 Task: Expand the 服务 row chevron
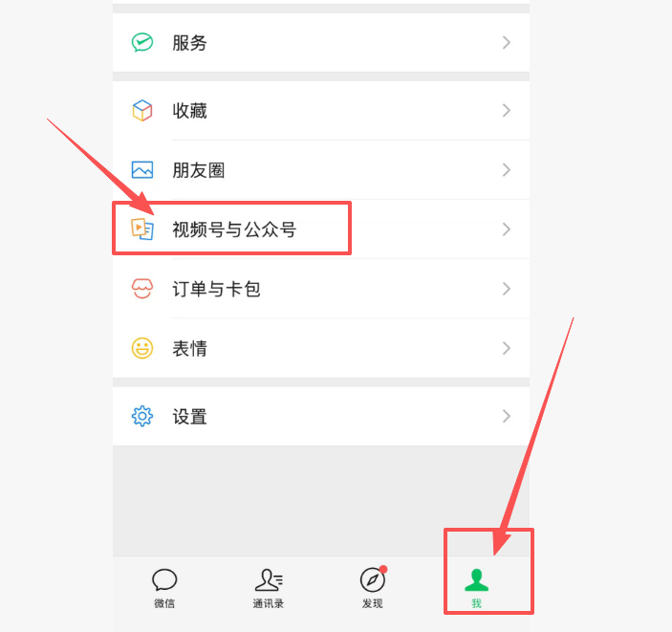click(506, 42)
